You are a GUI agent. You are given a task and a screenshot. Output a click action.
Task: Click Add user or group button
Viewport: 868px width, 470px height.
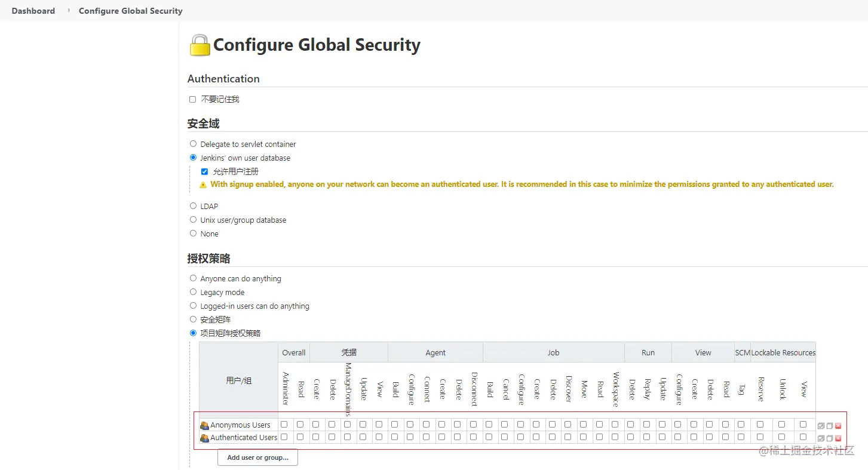click(257, 457)
